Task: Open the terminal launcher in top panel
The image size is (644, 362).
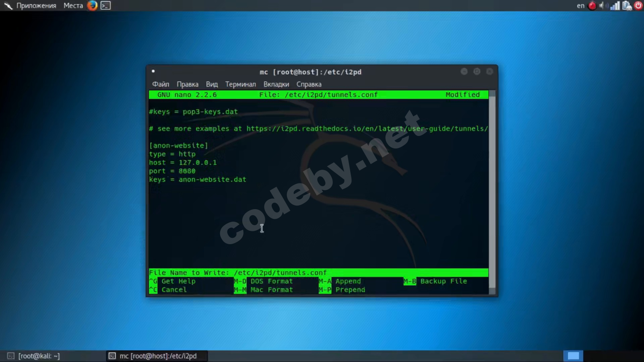Action: [105, 6]
